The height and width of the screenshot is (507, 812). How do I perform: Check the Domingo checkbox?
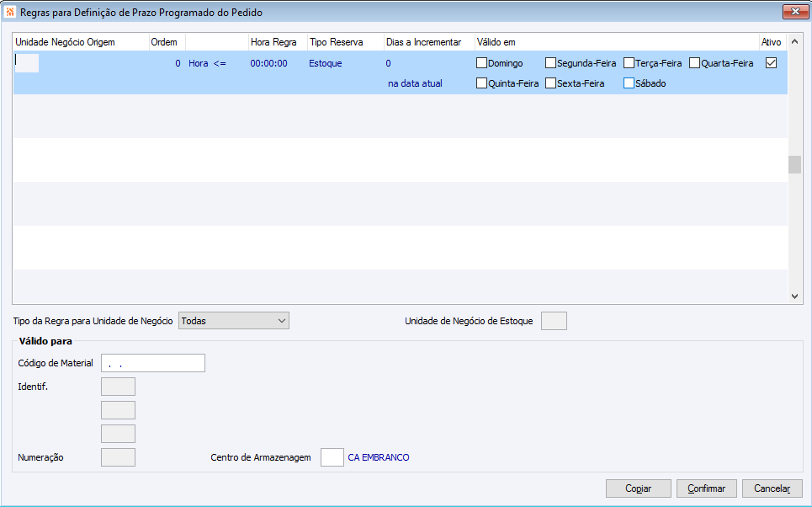point(481,63)
